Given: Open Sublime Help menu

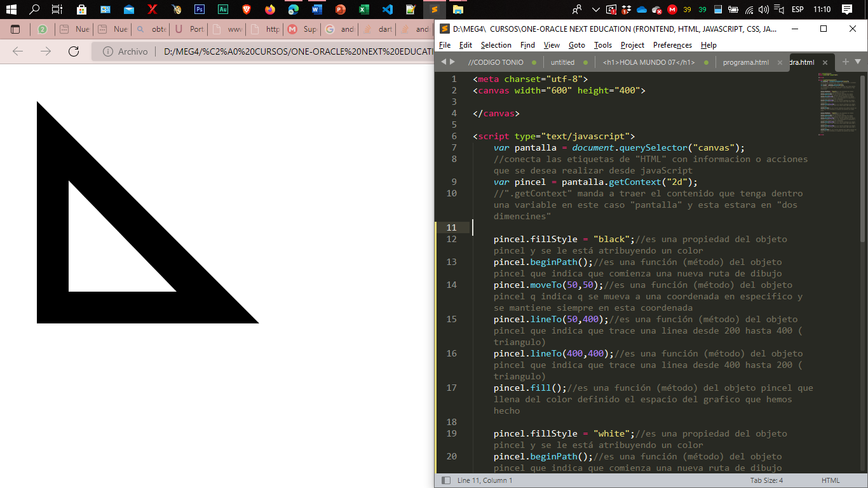Looking at the screenshot, I should (x=709, y=45).
